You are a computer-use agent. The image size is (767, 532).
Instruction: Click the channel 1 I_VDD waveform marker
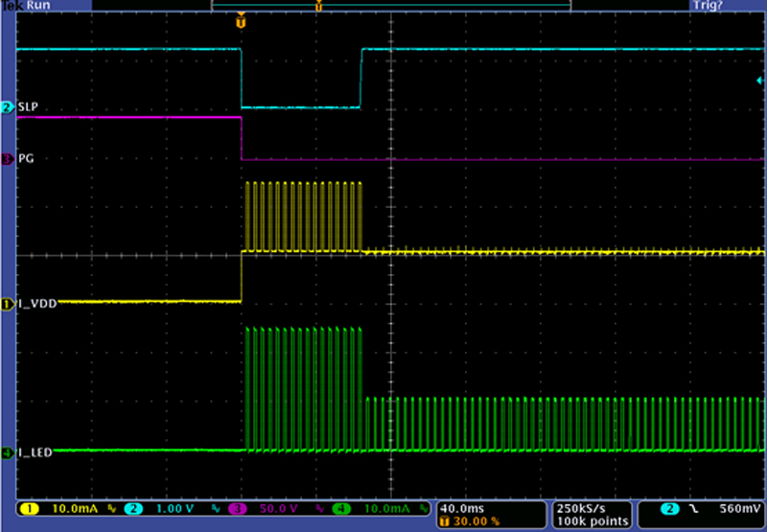coord(8,304)
